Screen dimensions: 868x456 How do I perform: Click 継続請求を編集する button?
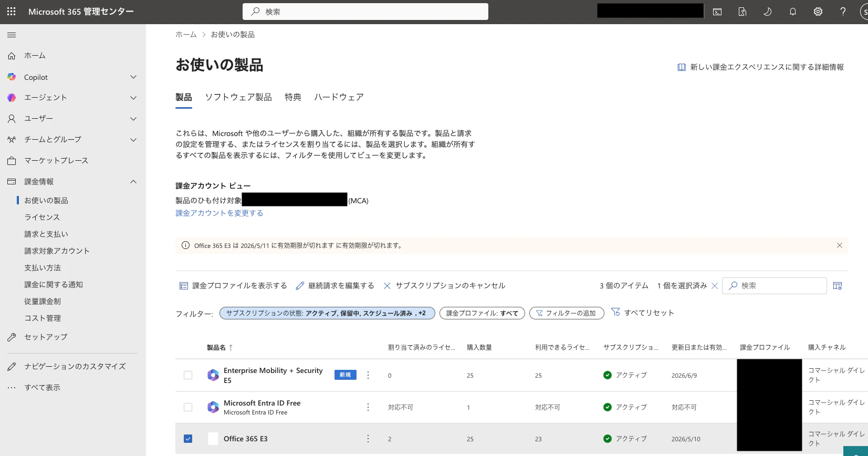335,286
